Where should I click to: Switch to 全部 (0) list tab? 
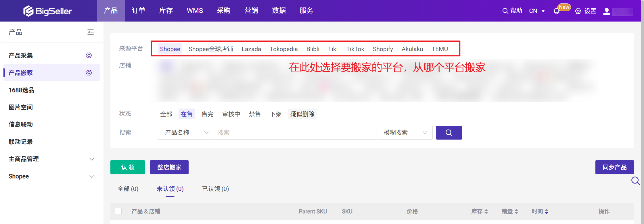[x=128, y=189]
